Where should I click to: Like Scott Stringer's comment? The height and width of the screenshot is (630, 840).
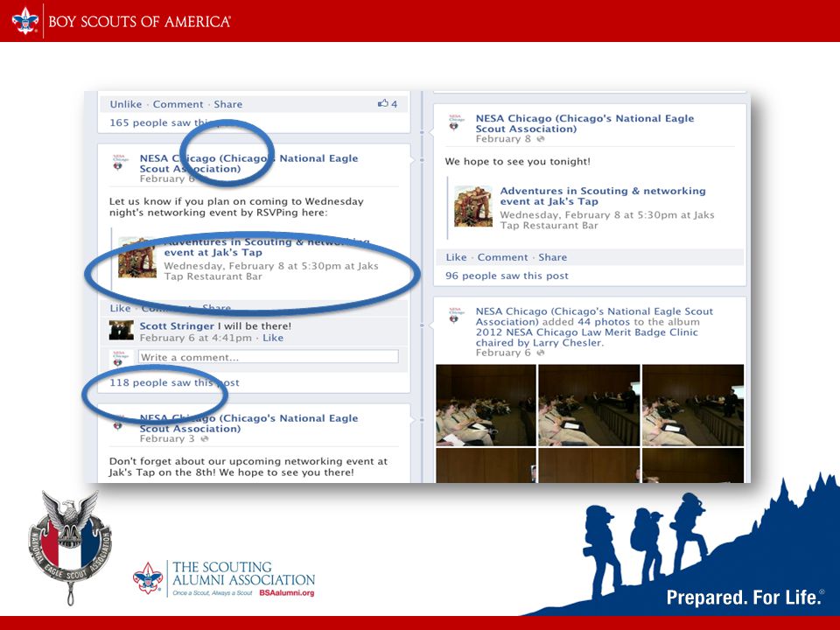[273, 338]
